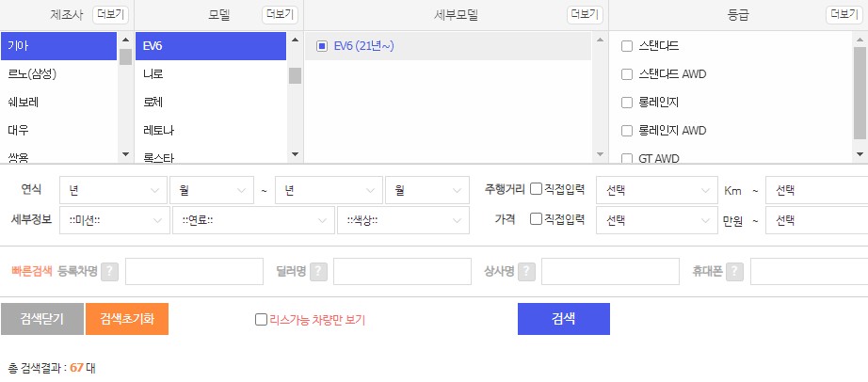Focus the 상사명 input field
The height and width of the screenshot is (382, 868).
(611, 271)
